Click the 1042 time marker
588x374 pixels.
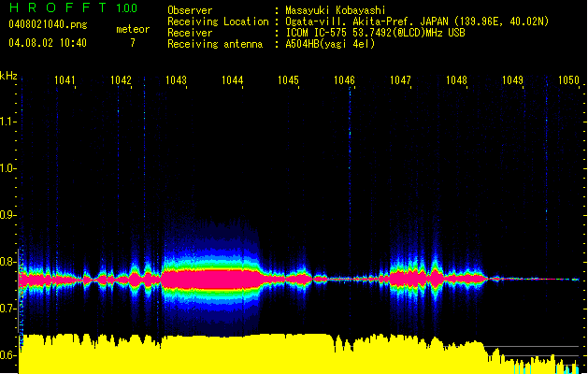pos(121,80)
